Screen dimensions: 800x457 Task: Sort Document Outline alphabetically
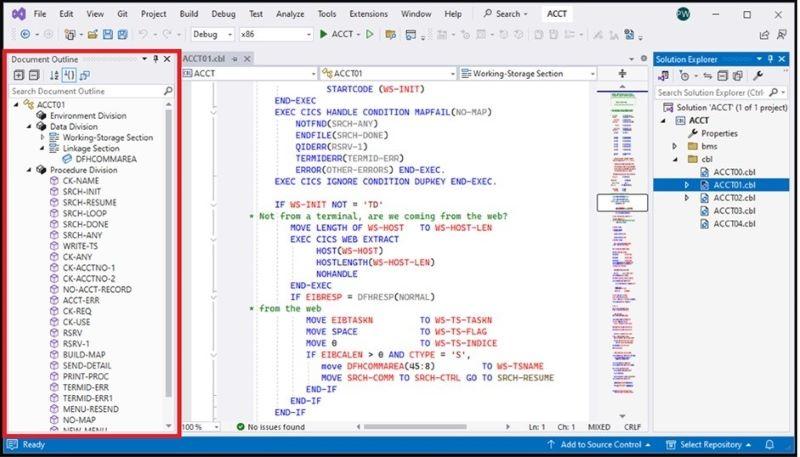[54, 75]
